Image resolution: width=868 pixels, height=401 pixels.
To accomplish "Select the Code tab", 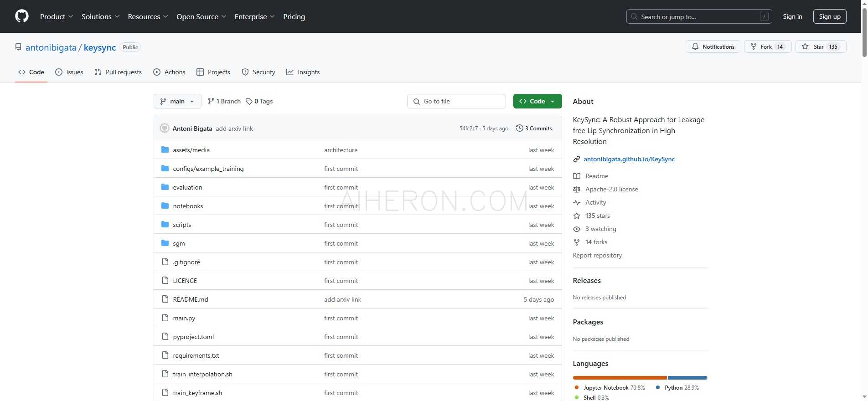I will click(x=31, y=72).
